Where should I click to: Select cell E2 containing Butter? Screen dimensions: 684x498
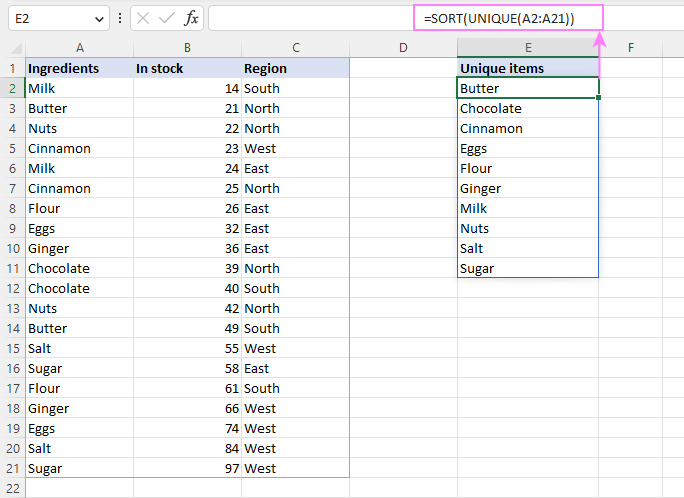528,88
